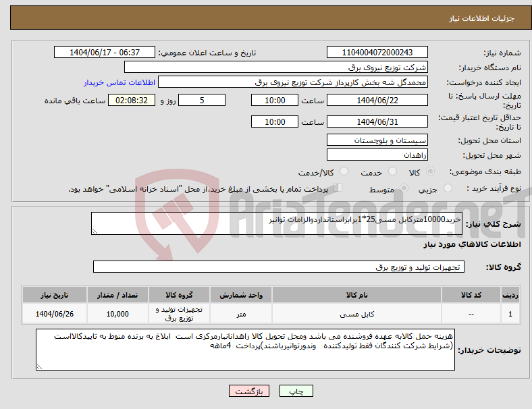This screenshot has width=532, height=409.
Task: Open the اطلاعات تماس خریدار link
Action: click(x=119, y=82)
